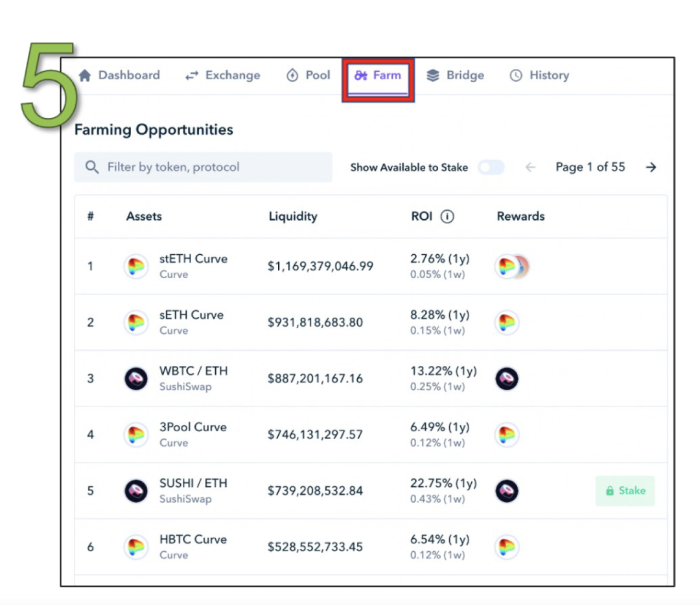Image resolution: width=700 pixels, height=605 pixels.
Task: Open the Bridge tab
Action: click(455, 75)
